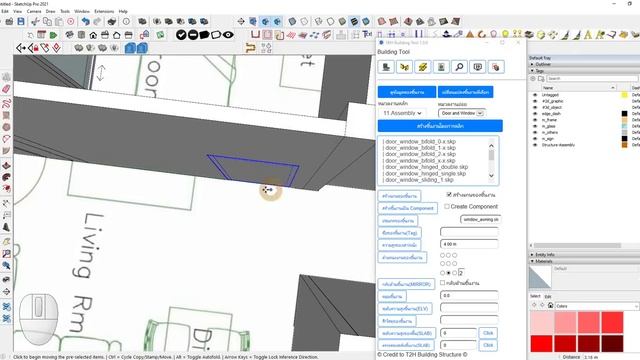Click the first boot icon in Building Tool
Viewport: 640px width, 360px height.
[x=386, y=67]
